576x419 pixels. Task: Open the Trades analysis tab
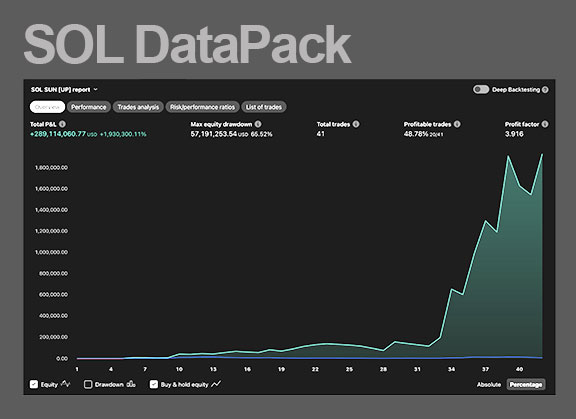(x=138, y=107)
